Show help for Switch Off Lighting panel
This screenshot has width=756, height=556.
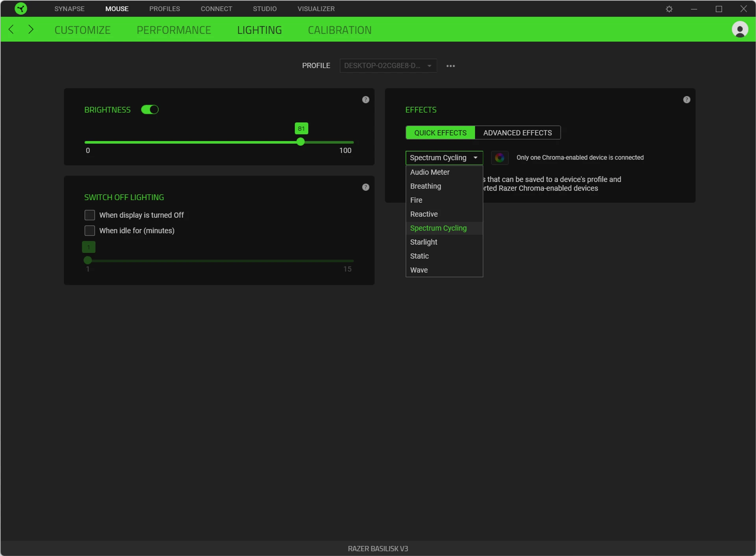tap(365, 187)
